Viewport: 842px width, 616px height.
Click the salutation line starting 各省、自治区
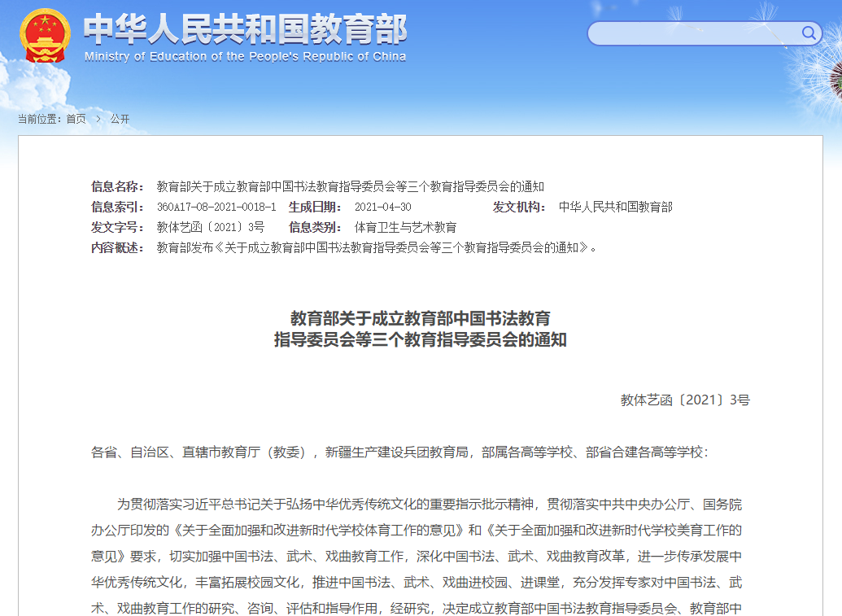(x=400, y=452)
